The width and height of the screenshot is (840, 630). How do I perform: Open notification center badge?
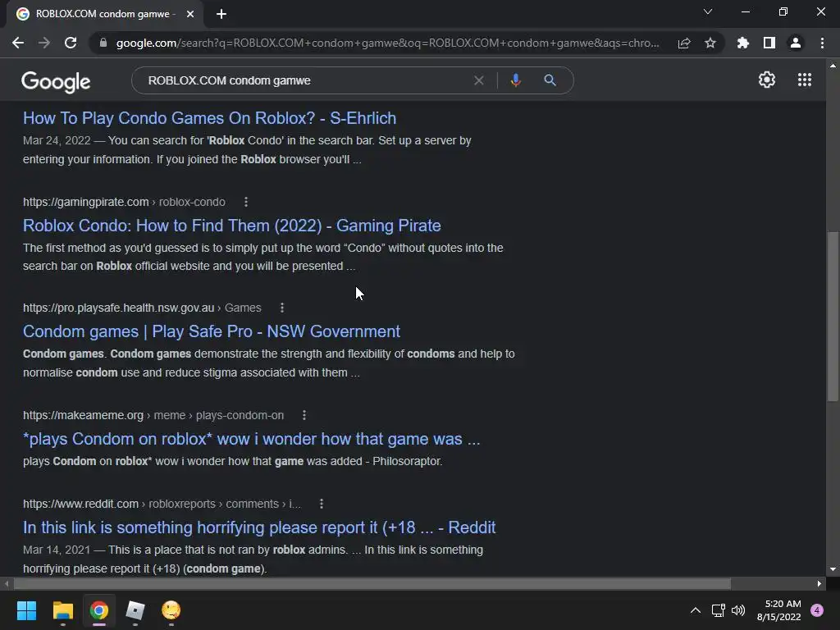coord(817,610)
